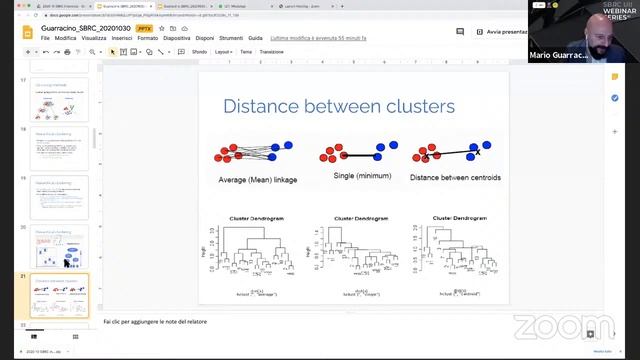The height and width of the screenshot is (360, 640).
Task: Open the last edit history link
Action: tap(318, 38)
